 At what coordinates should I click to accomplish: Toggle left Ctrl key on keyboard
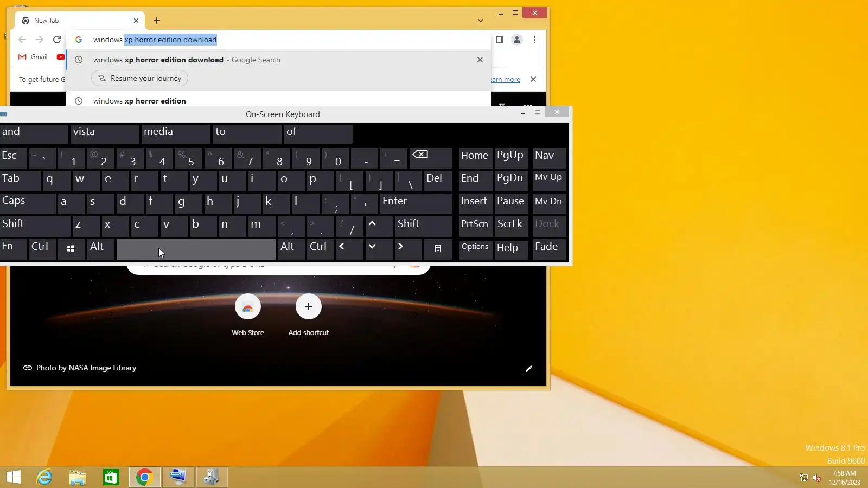42,248
